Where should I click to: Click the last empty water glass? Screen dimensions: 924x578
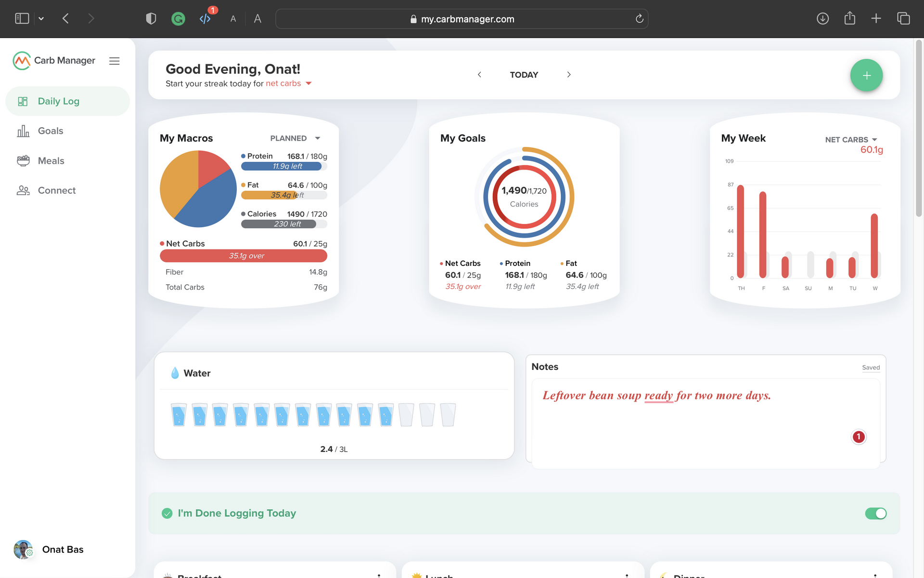(x=448, y=415)
